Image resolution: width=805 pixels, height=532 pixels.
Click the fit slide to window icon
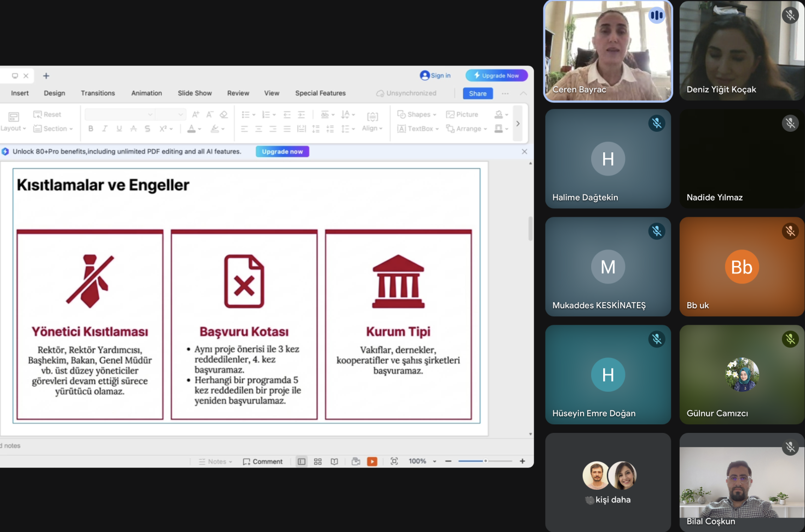(394, 462)
